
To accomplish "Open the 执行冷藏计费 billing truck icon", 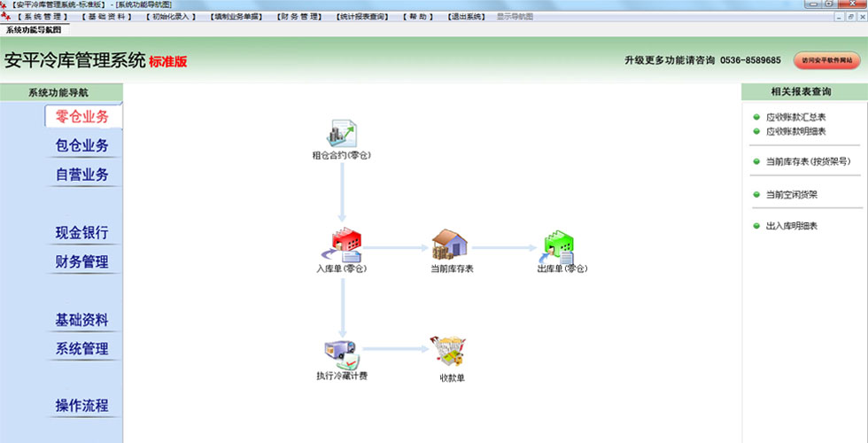I will (342, 354).
